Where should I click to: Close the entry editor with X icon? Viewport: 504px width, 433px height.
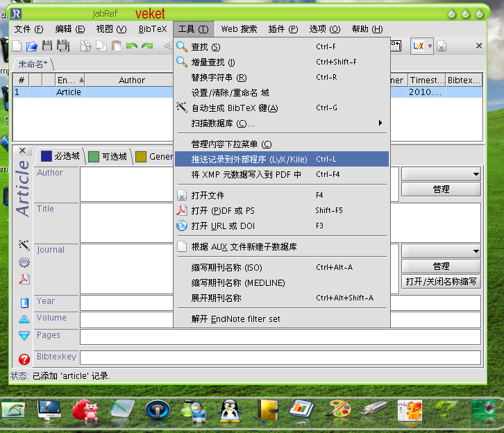pos(22,151)
